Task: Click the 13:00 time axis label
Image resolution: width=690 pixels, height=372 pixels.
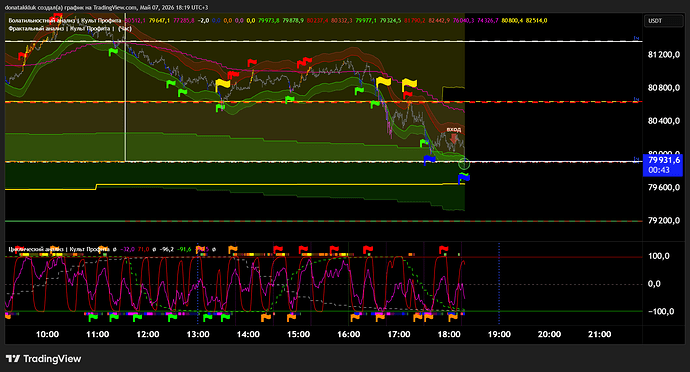Action: [198, 335]
